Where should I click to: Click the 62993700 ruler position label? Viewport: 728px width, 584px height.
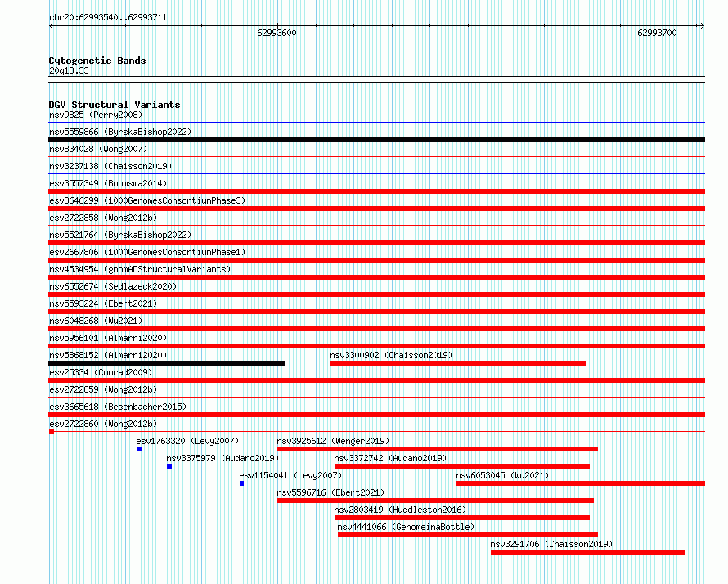click(x=657, y=33)
